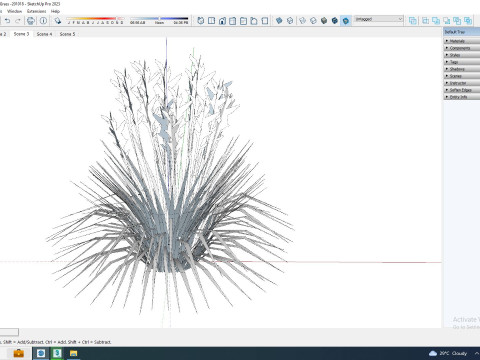This screenshot has width=480, height=360.
Task: Switch to Bottom view icon
Action: coord(265,21)
